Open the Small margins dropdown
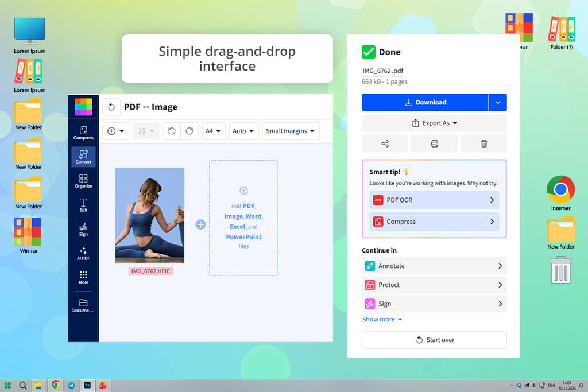The width and height of the screenshot is (588, 392). tap(290, 131)
